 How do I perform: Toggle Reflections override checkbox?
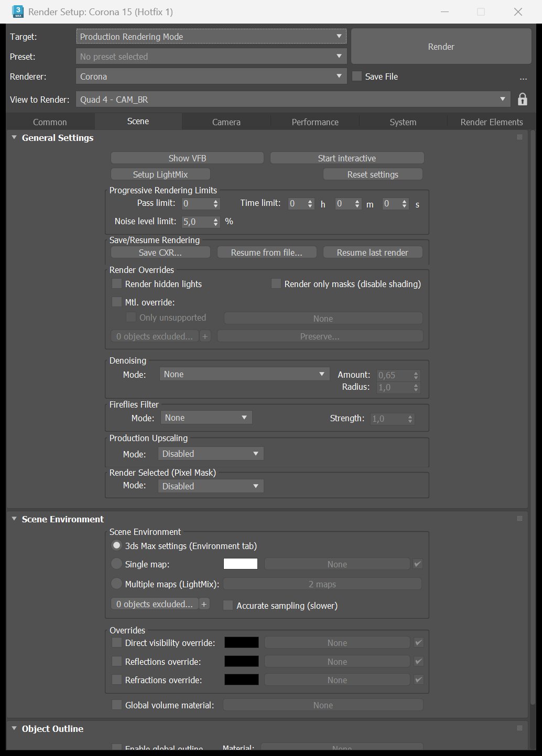(x=117, y=661)
